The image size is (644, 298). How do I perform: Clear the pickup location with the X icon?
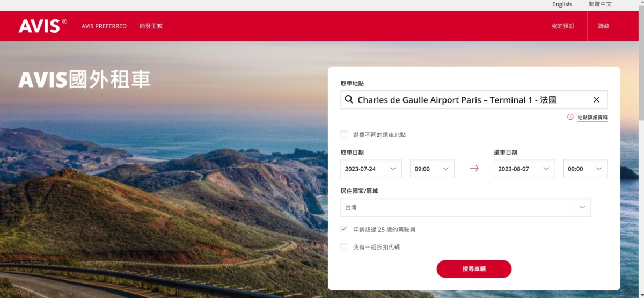click(x=596, y=100)
